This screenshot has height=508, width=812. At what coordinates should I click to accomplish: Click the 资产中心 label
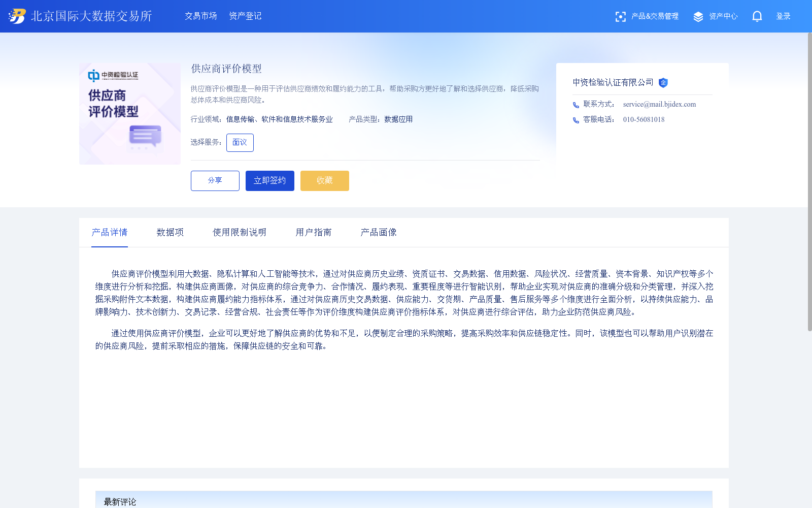pos(723,16)
